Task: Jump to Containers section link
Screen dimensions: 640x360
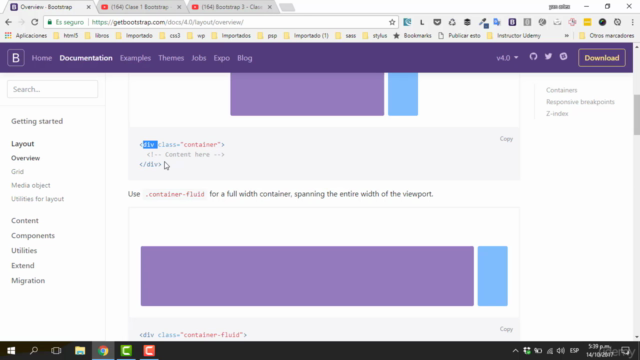Action: point(562,90)
